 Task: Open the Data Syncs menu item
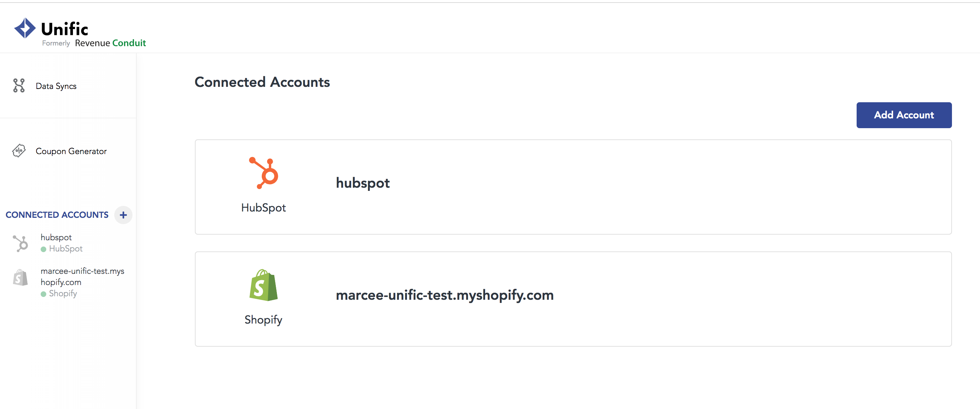point(56,86)
